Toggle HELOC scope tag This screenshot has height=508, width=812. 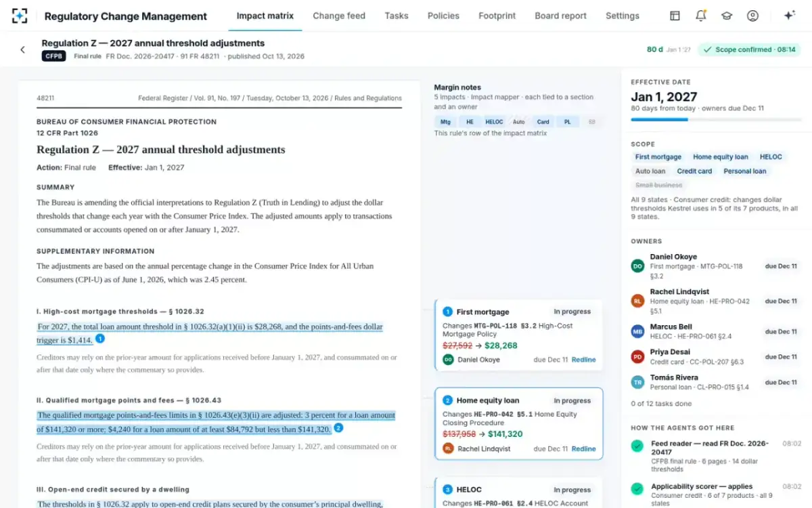click(x=771, y=157)
